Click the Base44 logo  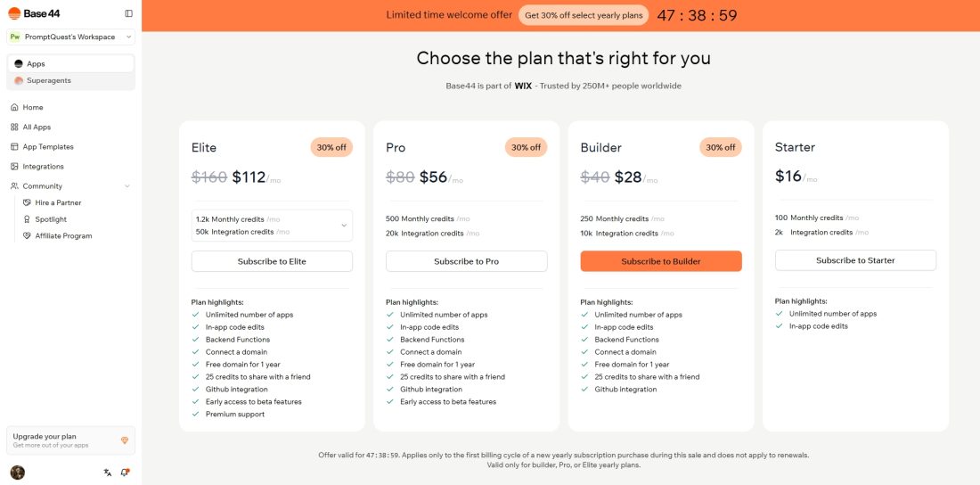27,13
